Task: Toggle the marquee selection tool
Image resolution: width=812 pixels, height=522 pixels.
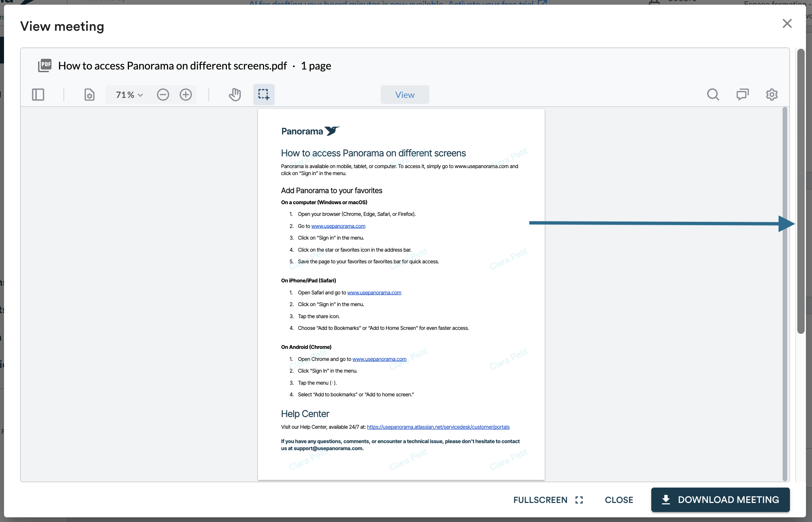Action: 264,95
